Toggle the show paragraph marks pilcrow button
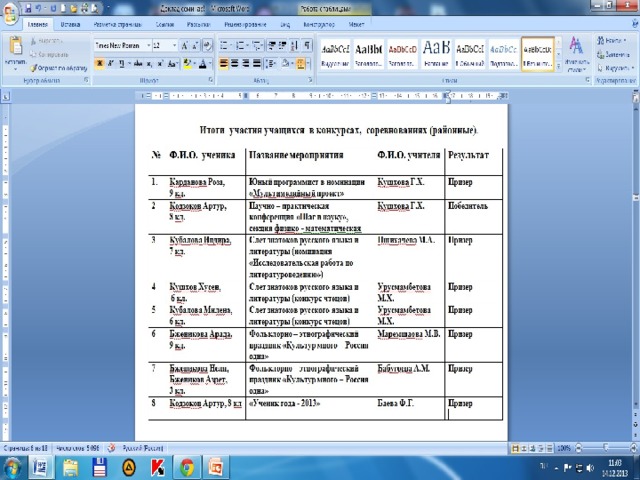 pyautogui.click(x=308, y=45)
